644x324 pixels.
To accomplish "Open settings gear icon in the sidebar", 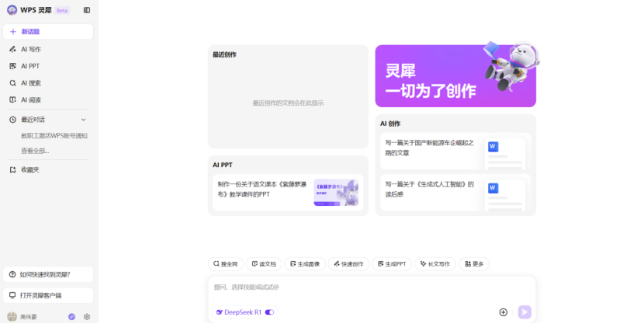I will coord(87,317).
